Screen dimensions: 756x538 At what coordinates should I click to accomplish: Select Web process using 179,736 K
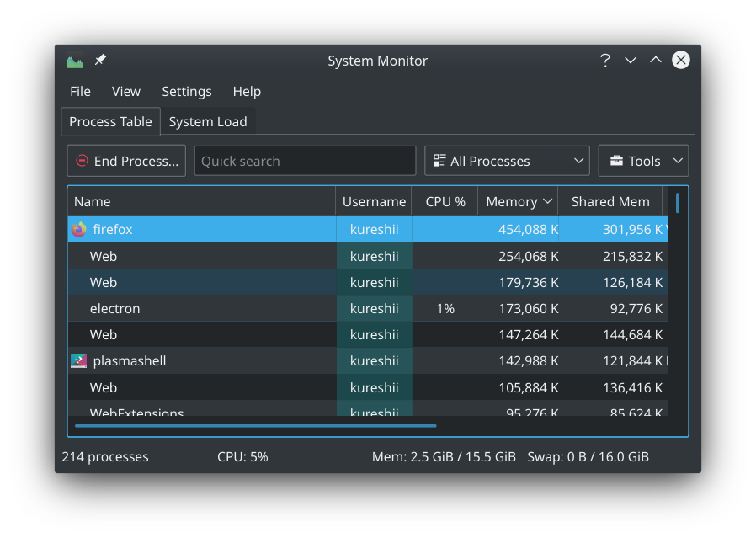pos(368,282)
